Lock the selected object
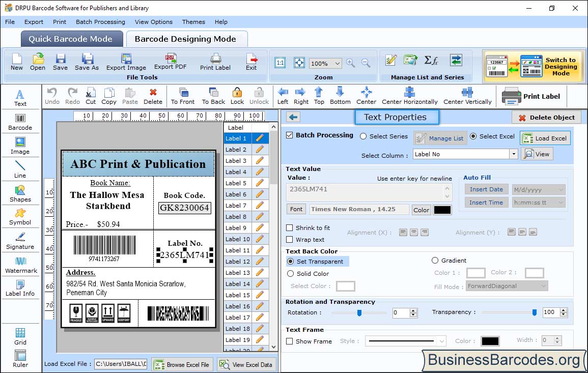 click(237, 96)
